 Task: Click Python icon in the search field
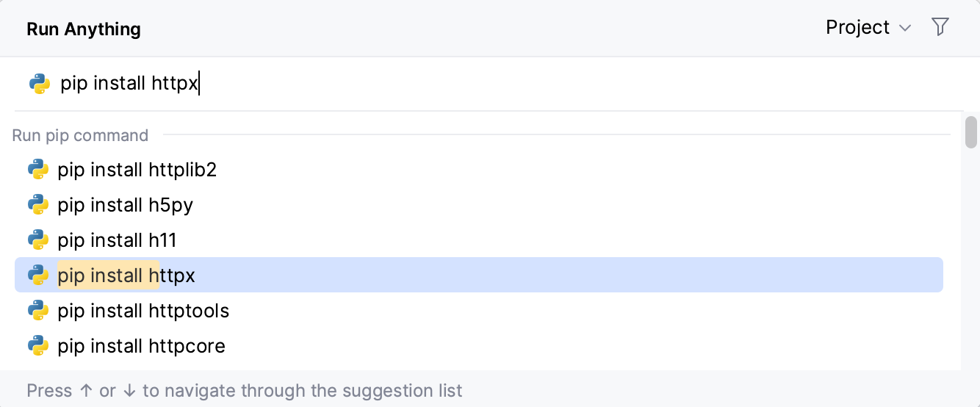[x=40, y=84]
